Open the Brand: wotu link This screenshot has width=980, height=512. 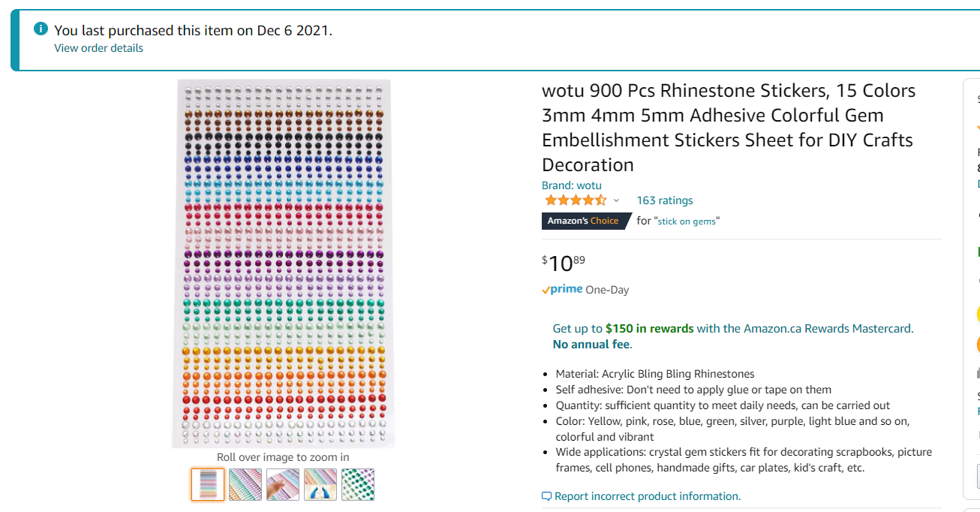pyautogui.click(x=571, y=185)
